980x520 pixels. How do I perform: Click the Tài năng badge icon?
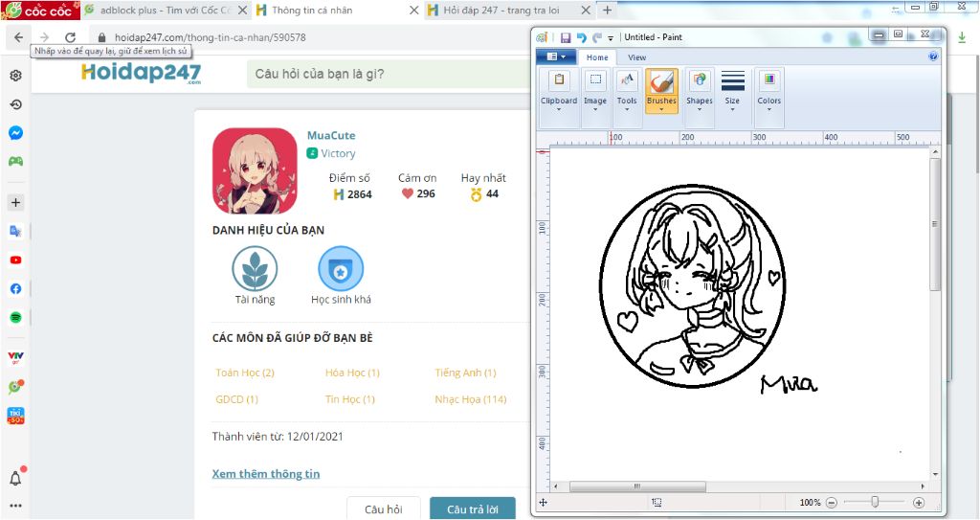point(255,268)
